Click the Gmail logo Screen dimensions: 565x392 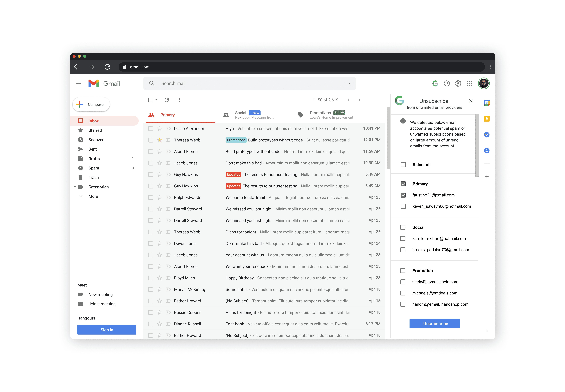104,83
